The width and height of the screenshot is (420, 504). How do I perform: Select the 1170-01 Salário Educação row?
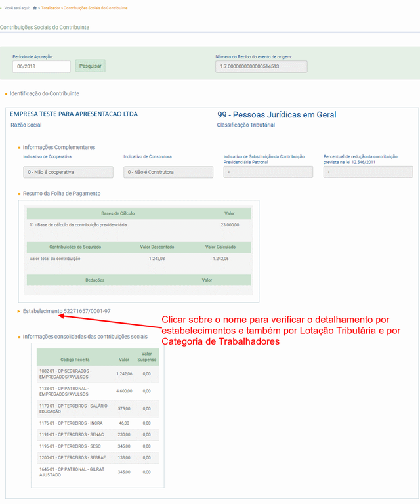[x=96, y=409]
